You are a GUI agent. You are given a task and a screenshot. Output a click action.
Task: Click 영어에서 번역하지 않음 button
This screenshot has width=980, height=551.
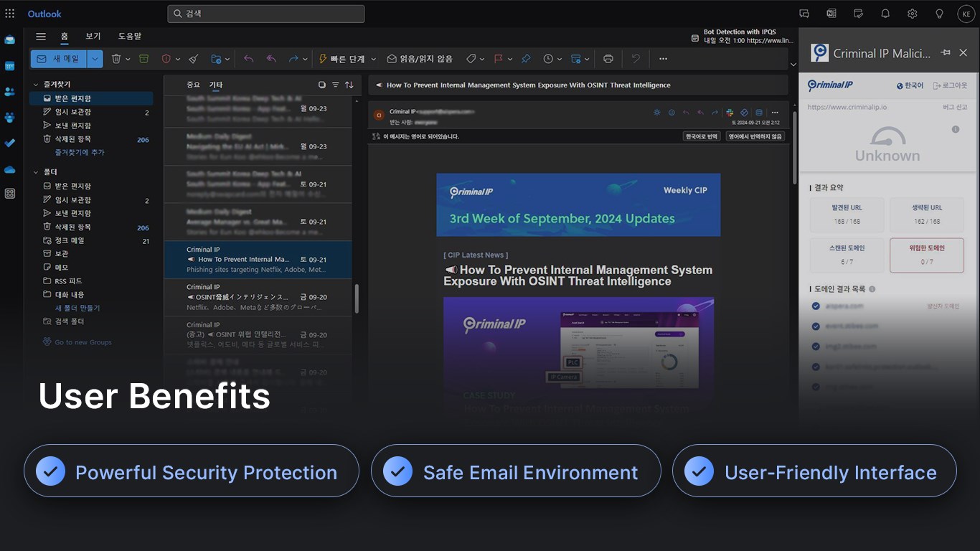(755, 136)
